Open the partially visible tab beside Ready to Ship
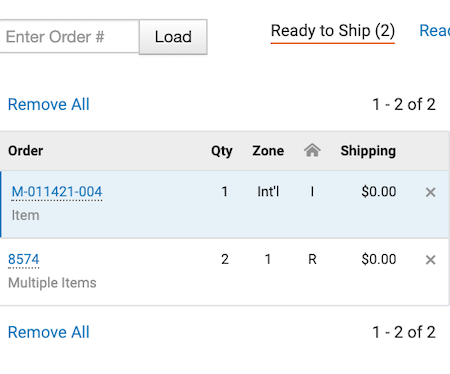 435,31
